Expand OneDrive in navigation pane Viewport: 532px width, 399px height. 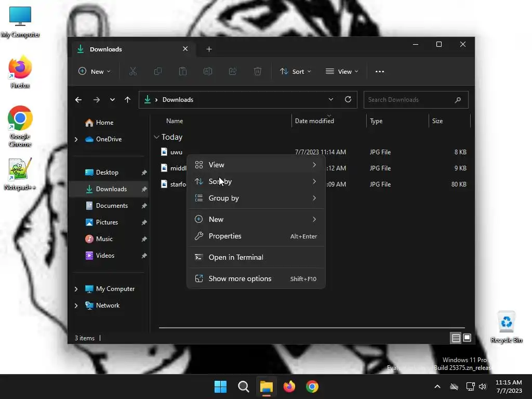click(x=76, y=139)
